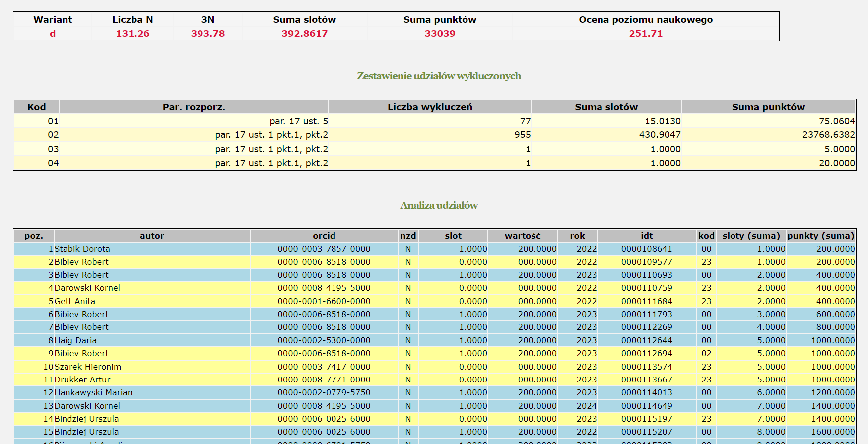The height and width of the screenshot is (444, 868).
Task: Click the 'Par. rozporz.' column header
Action: (194, 107)
